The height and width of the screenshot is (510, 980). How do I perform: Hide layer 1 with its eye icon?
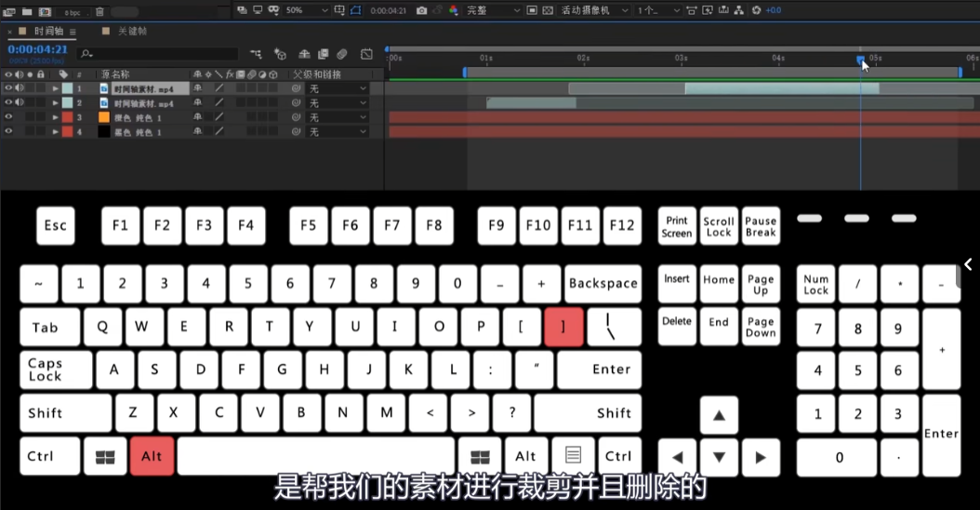pos(8,88)
